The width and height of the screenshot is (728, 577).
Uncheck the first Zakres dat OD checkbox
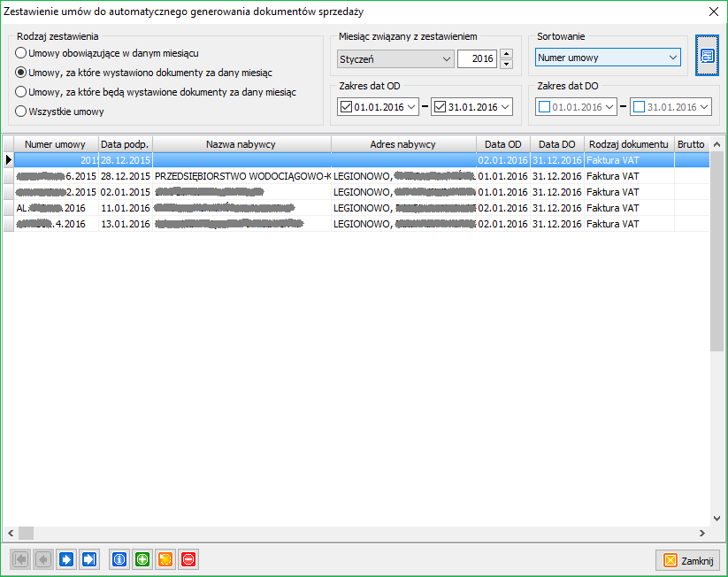click(x=346, y=107)
